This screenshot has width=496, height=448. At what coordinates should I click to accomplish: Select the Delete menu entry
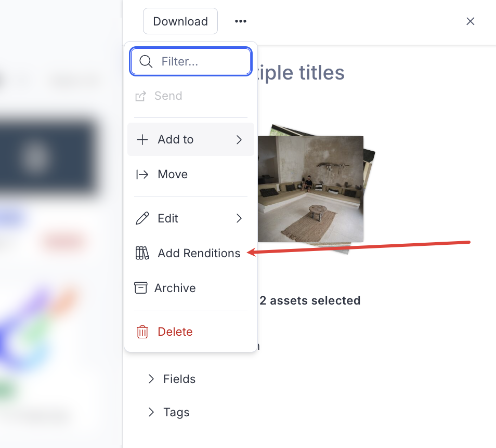175,332
